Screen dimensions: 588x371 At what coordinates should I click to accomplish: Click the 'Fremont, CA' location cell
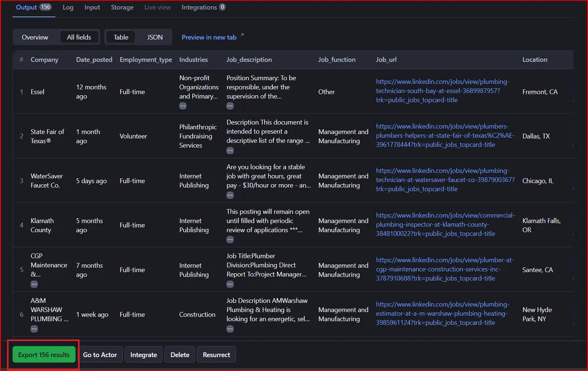pyautogui.click(x=540, y=92)
